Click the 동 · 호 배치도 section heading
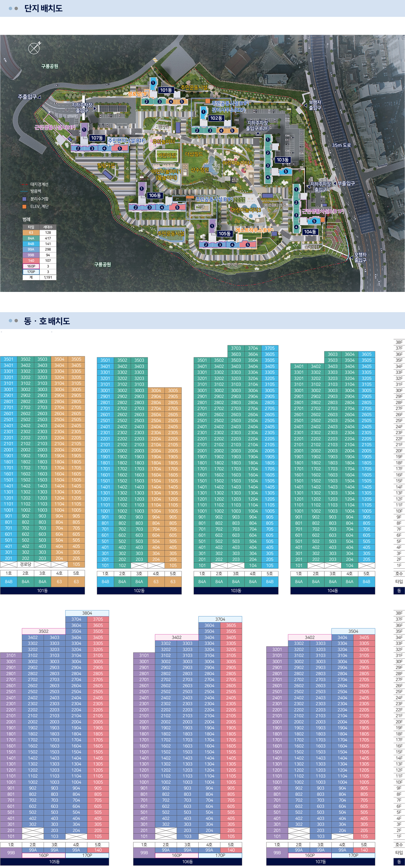This screenshot has width=405, height=868. [x=47, y=321]
